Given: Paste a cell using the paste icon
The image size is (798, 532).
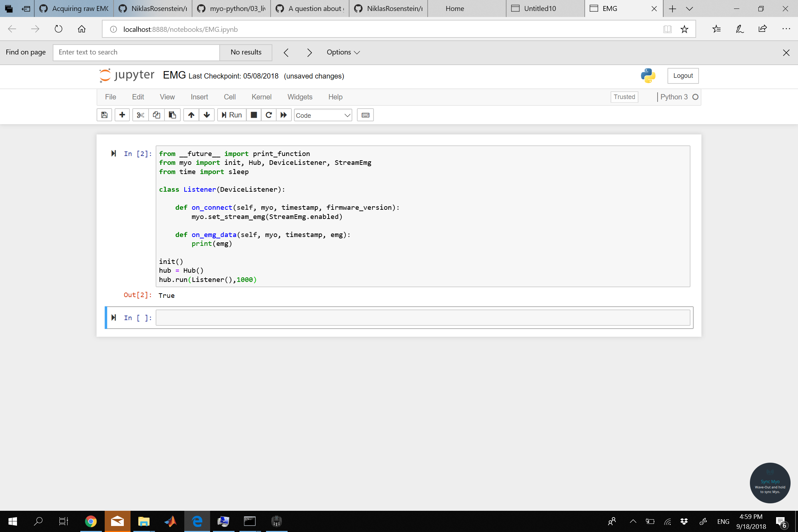Looking at the screenshot, I should [x=172, y=115].
